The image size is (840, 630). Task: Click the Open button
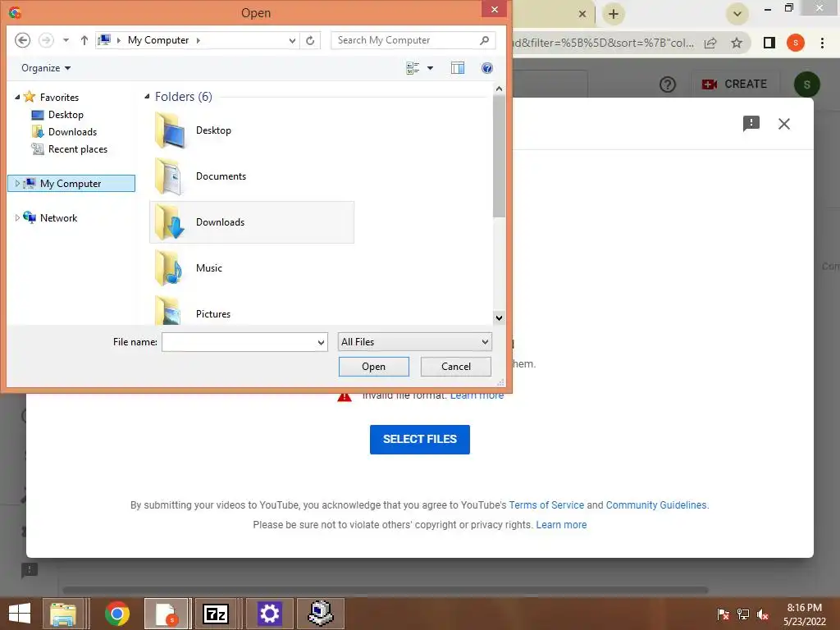[374, 367]
